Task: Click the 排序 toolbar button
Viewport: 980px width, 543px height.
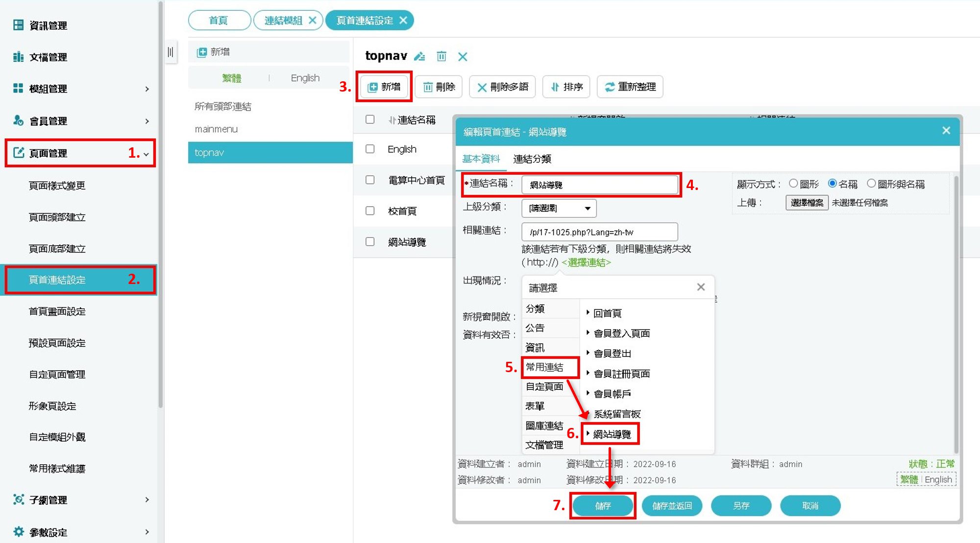Action: (x=566, y=87)
